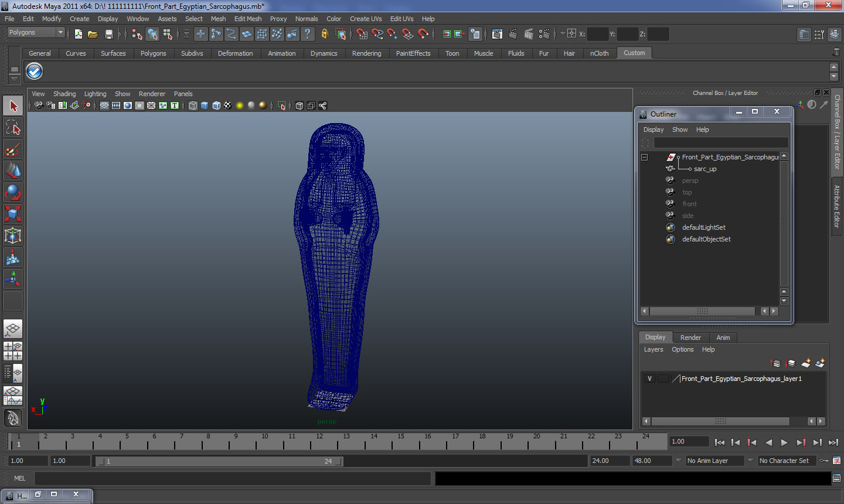Click the Save Scene floppy icon
Screen dimensions: 844x504
(108, 34)
